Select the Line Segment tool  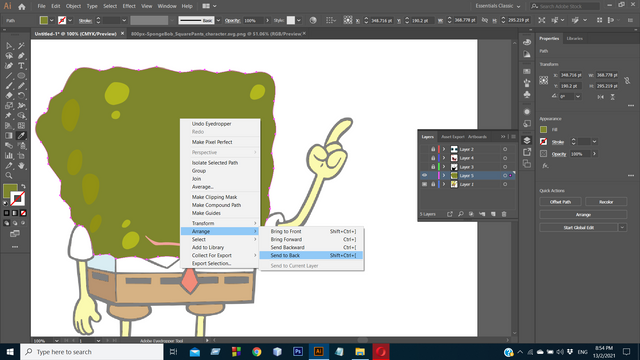tap(9, 76)
